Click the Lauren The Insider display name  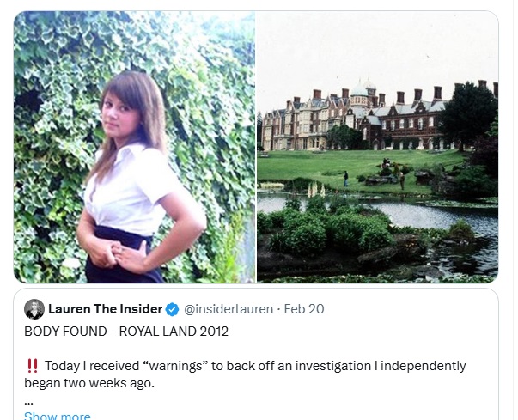coord(105,309)
